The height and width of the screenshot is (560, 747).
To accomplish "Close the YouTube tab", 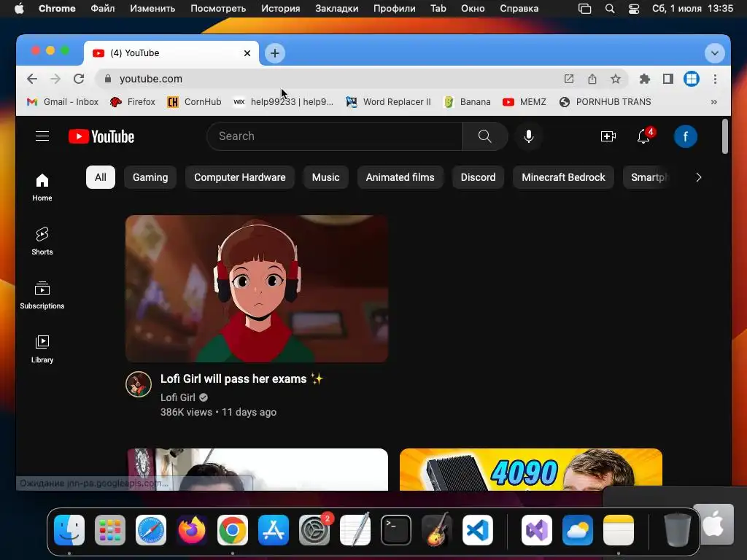I will (x=247, y=53).
